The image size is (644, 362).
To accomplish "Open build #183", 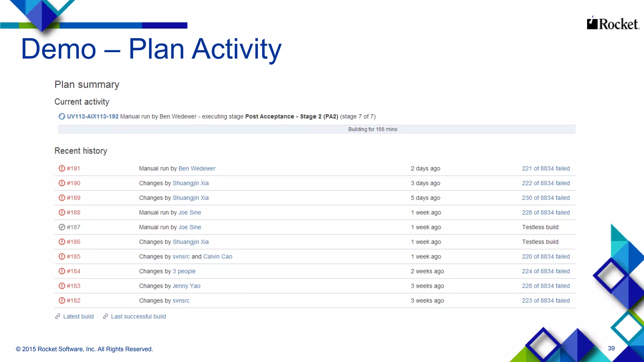I will pos(74,286).
